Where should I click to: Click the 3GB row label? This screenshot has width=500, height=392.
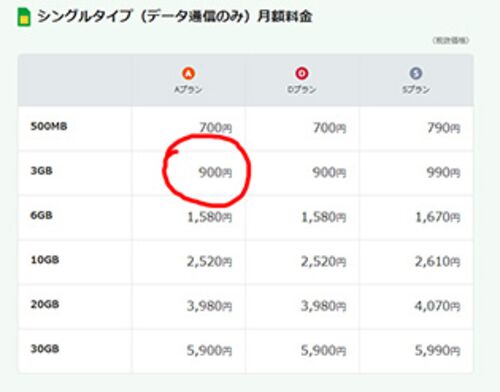pos(42,171)
